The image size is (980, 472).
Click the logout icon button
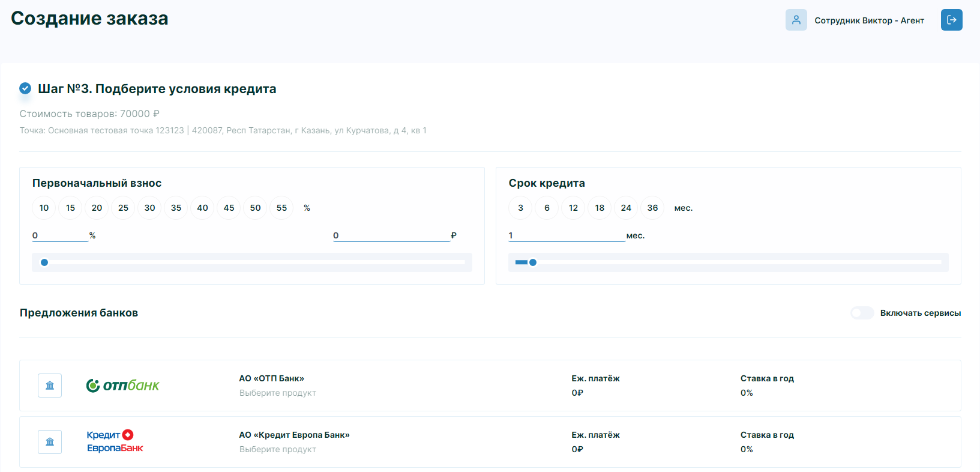(x=951, y=20)
